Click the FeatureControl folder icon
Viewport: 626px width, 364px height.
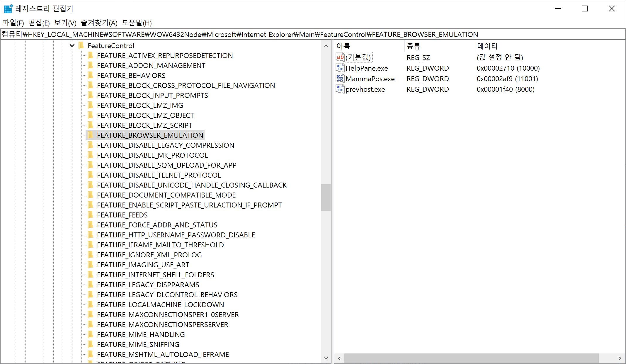coord(81,45)
